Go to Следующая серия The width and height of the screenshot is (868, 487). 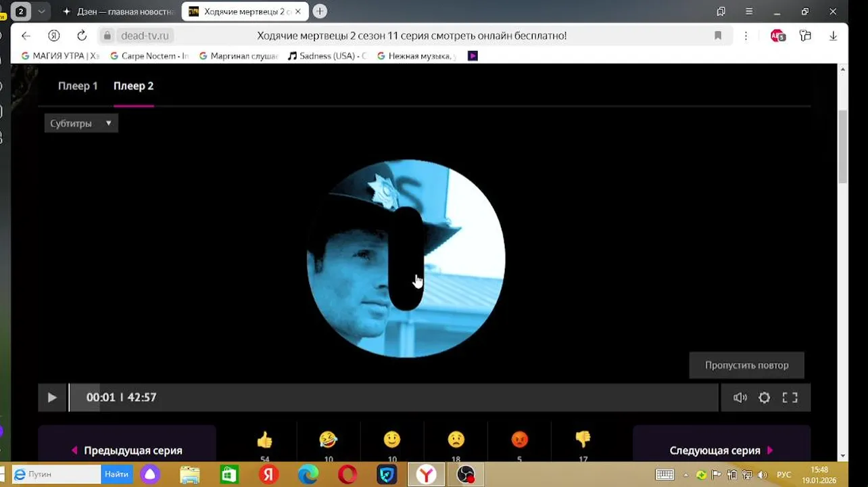[x=721, y=450]
